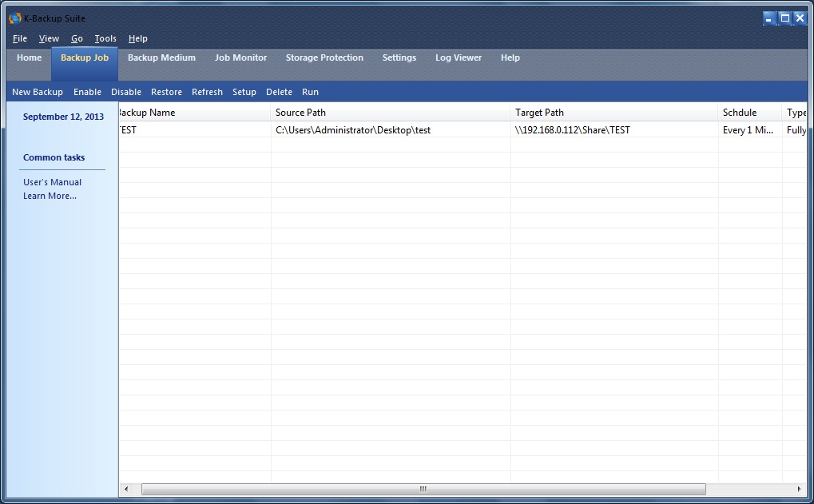Click the horizontal scrollbar thumb
The width and height of the screenshot is (814, 504).
(x=423, y=489)
